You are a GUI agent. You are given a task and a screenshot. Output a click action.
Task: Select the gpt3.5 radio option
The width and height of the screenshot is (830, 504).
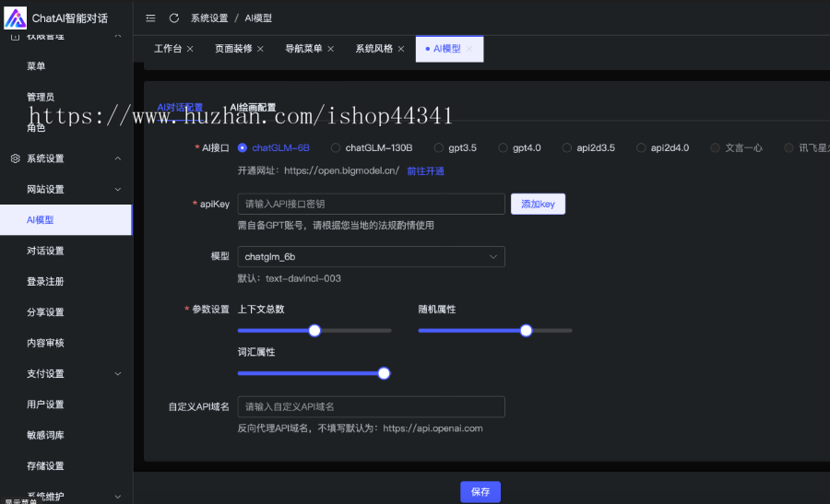pos(439,148)
